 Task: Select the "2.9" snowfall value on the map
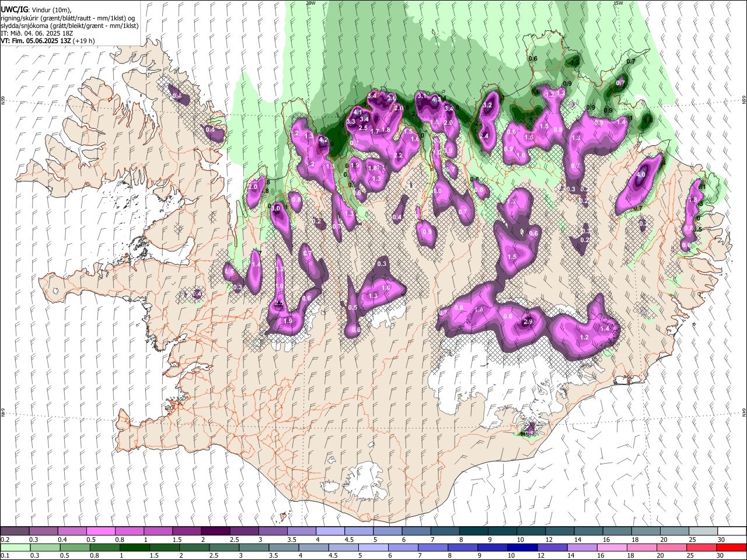(529, 321)
